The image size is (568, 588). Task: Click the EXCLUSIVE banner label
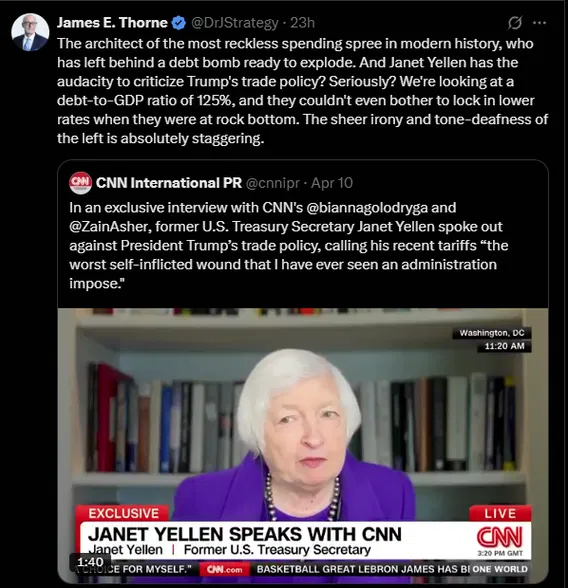pyautogui.click(x=123, y=513)
